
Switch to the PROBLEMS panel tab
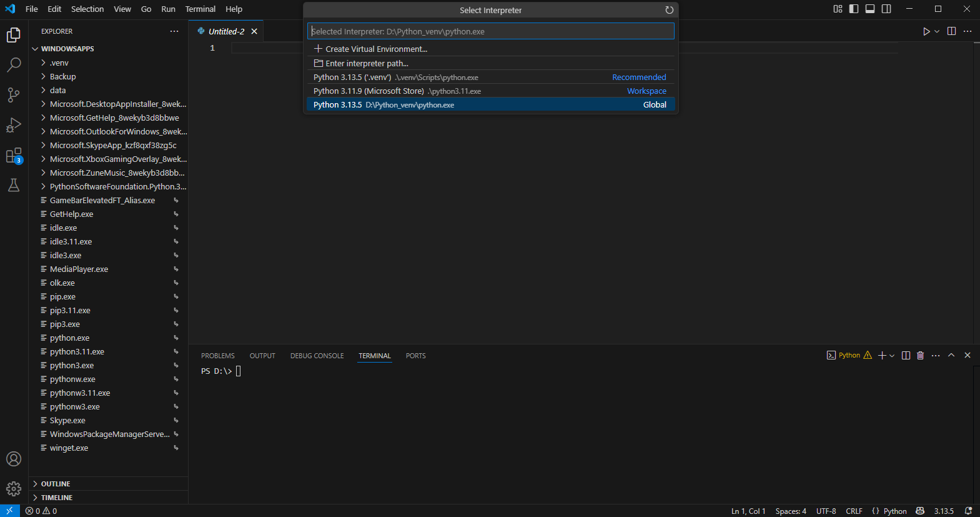(218, 356)
